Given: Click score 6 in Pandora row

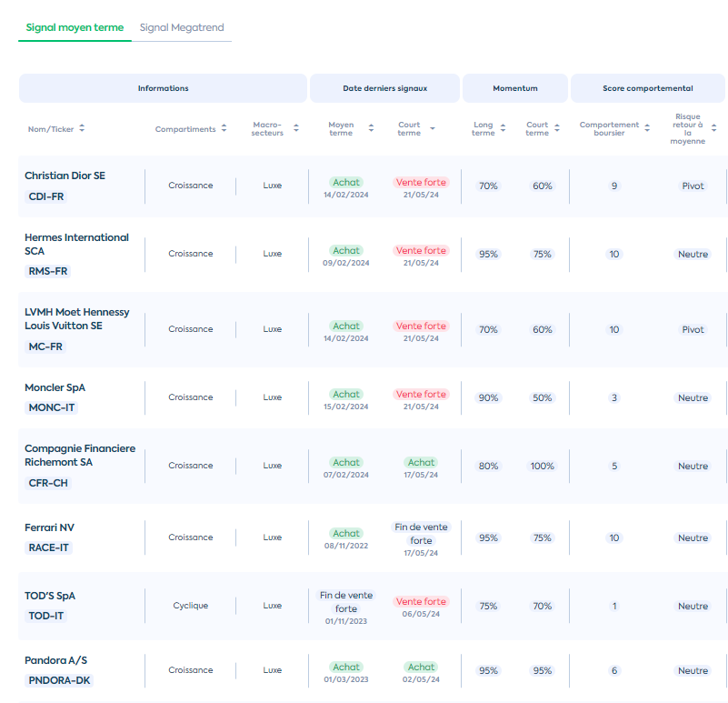Looking at the screenshot, I should [x=613, y=670].
